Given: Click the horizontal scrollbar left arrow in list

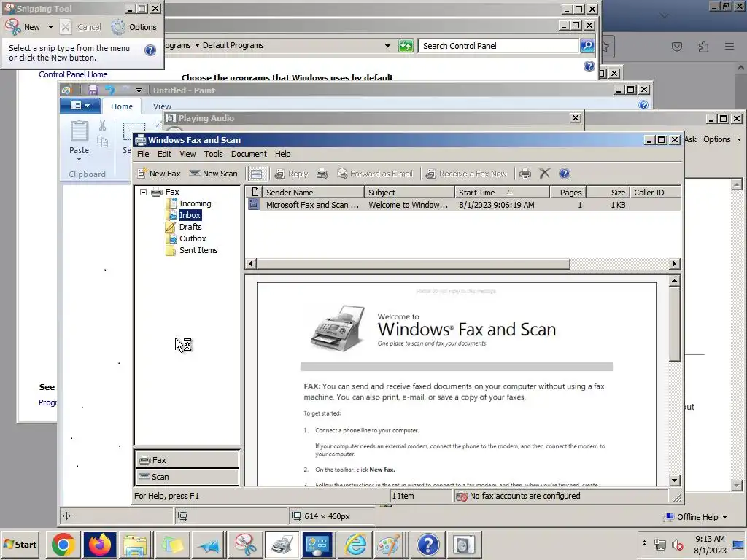Looking at the screenshot, I should (x=251, y=263).
